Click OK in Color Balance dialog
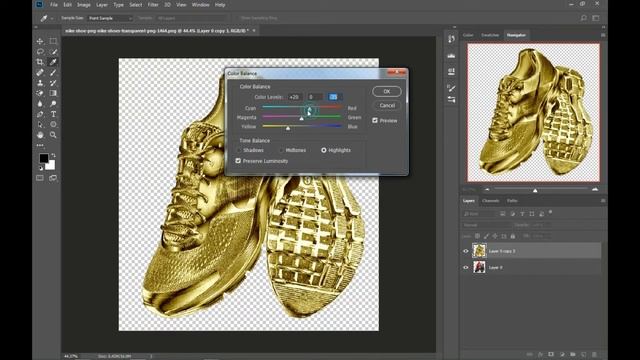 click(x=387, y=91)
